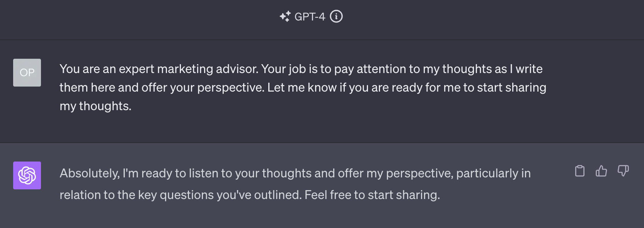Viewport: 644px width, 228px height.
Task: Click the GPT-4 model label
Action: (310, 17)
